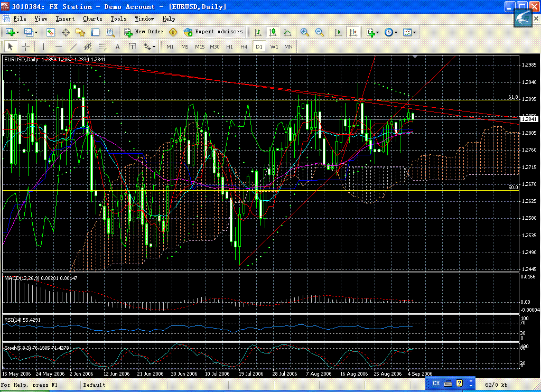Toggle chart Auto Scroll

tap(338, 32)
